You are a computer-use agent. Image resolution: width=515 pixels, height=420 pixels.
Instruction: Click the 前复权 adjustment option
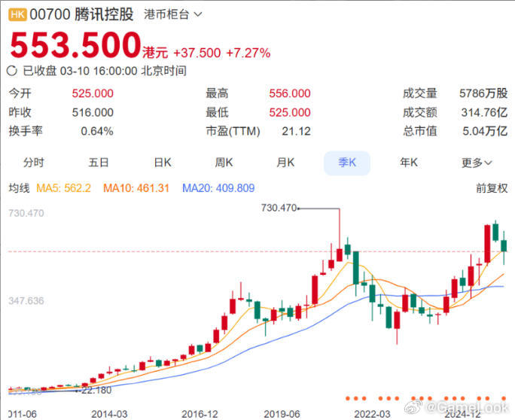(x=492, y=188)
